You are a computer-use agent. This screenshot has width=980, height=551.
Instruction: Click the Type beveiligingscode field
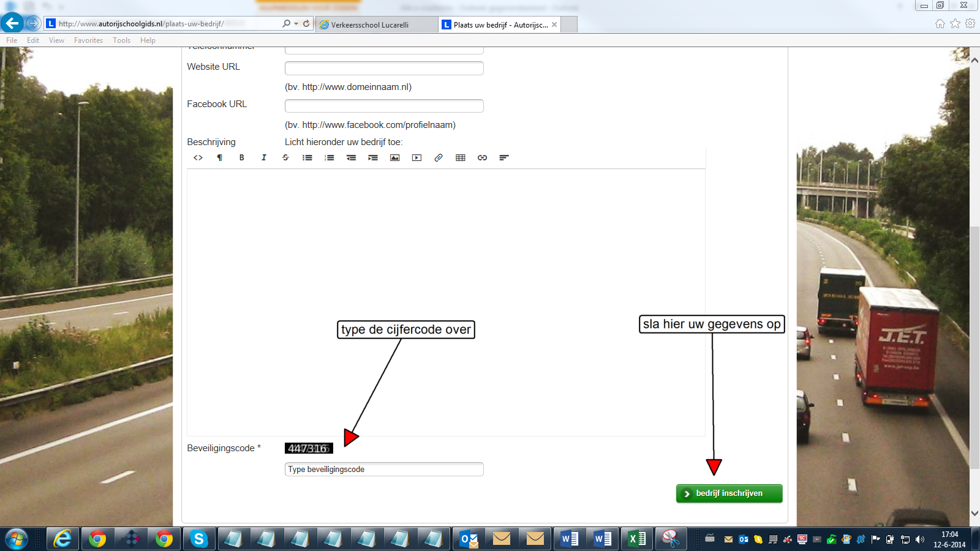pyautogui.click(x=384, y=470)
